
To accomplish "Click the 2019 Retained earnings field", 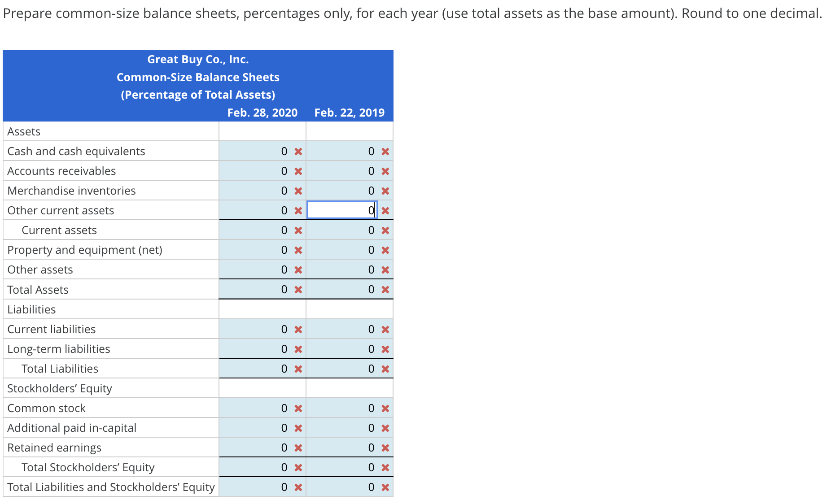I will pyautogui.click(x=342, y=448).
